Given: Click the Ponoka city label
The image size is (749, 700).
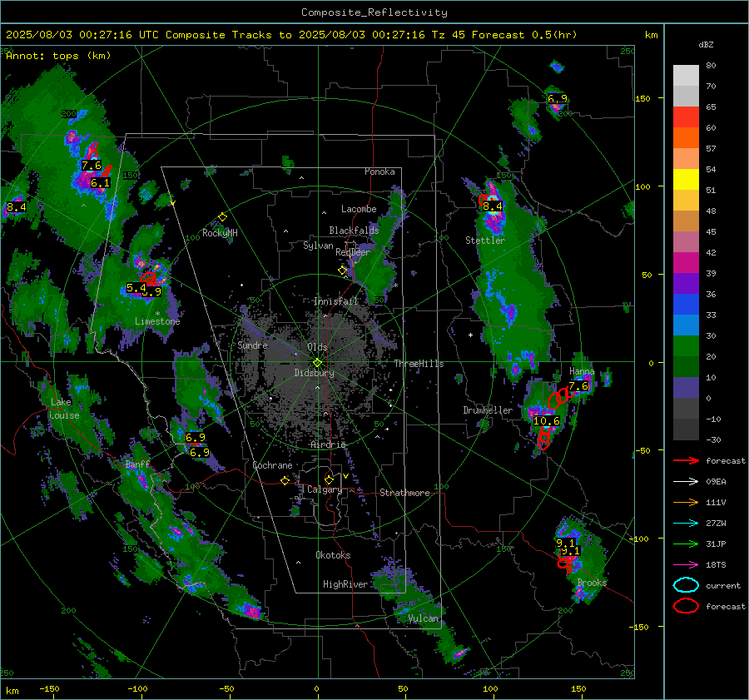Looking at the screenshot, I should pyautogui.click(x=379, y=171).
